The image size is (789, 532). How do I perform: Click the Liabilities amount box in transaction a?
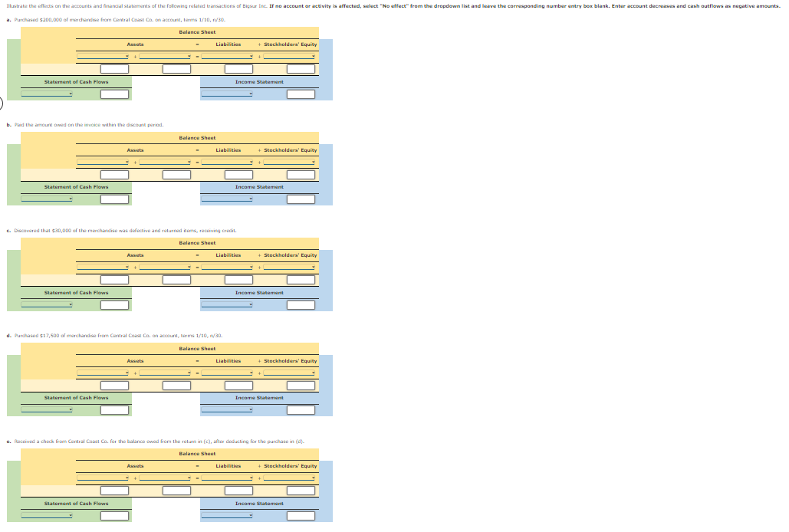[x=239, y=68]
